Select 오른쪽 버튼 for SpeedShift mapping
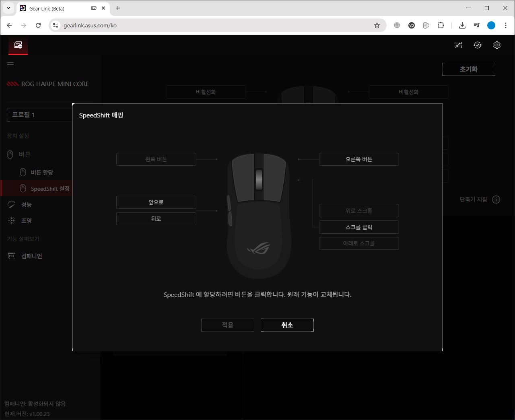This screenshot has width=515, height=420. (x=359, y=159)
